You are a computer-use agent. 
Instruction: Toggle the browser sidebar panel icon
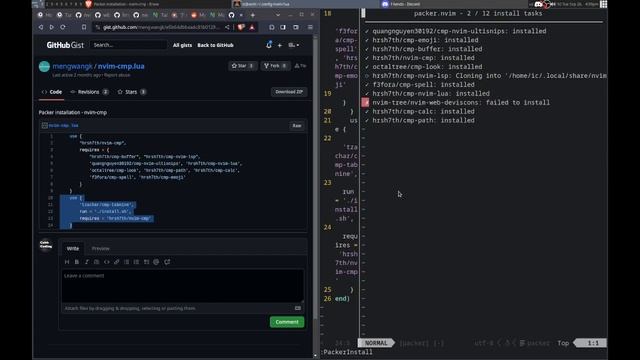[283, 27]
